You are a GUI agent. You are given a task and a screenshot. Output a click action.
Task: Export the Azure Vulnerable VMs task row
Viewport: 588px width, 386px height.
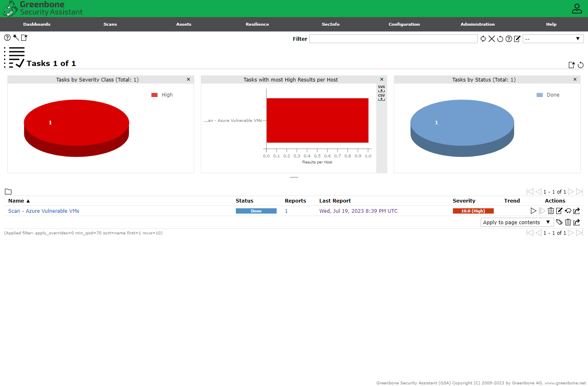577,211
